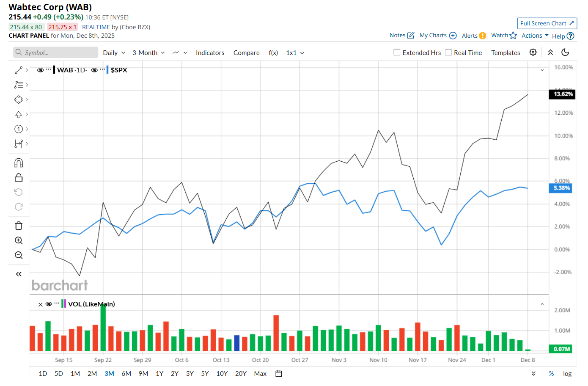Select the Max time range
The image size is (588, 386).
(260, 373)
